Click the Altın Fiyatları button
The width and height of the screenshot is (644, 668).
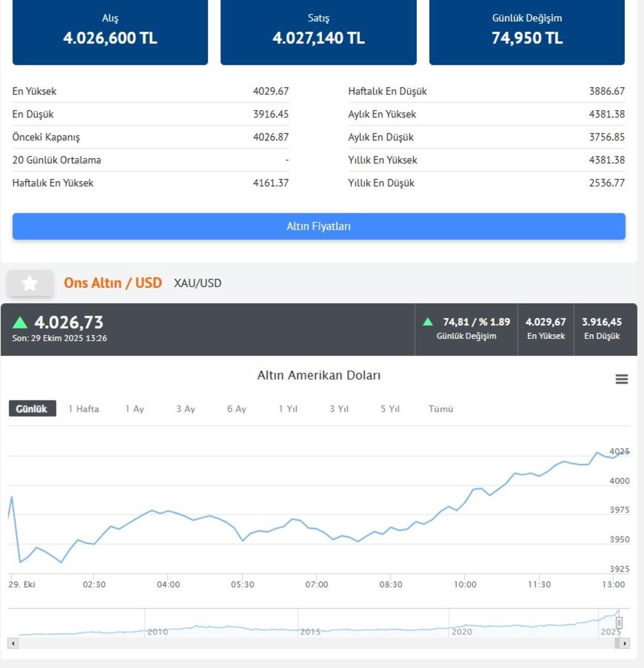tap(318, 226)
